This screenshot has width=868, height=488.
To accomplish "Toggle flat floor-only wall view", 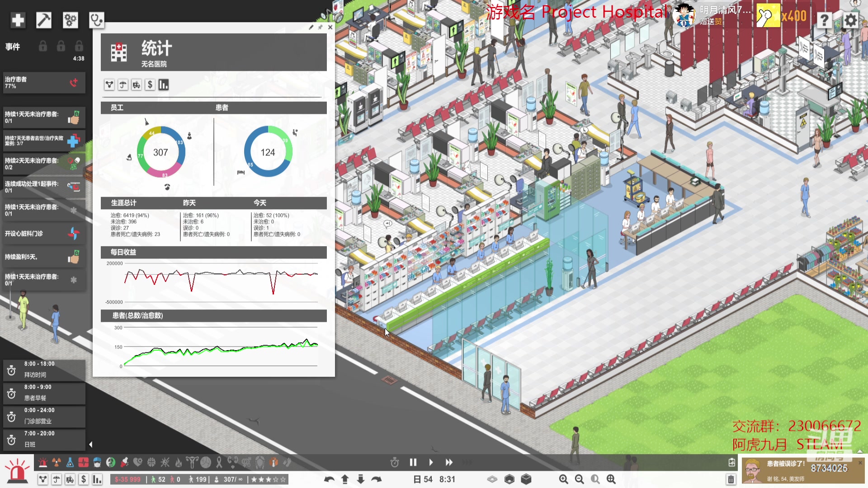I will [492, 479].
